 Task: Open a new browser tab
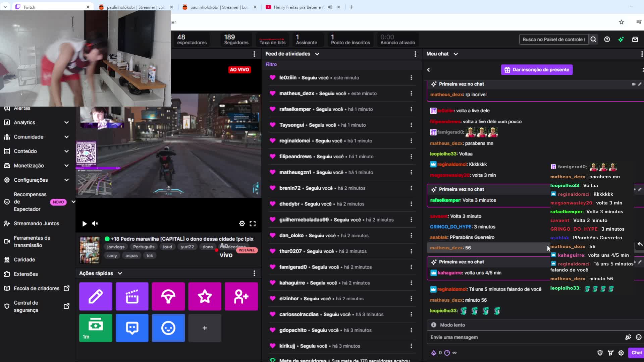(x=351, y=7)
